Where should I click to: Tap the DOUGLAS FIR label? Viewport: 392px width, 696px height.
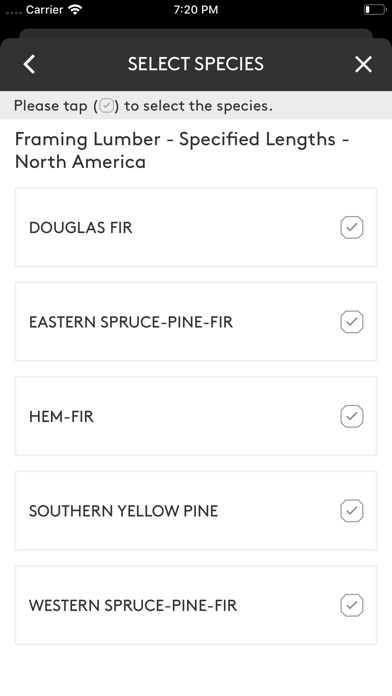pyautogui.click(x=81, y=228)
